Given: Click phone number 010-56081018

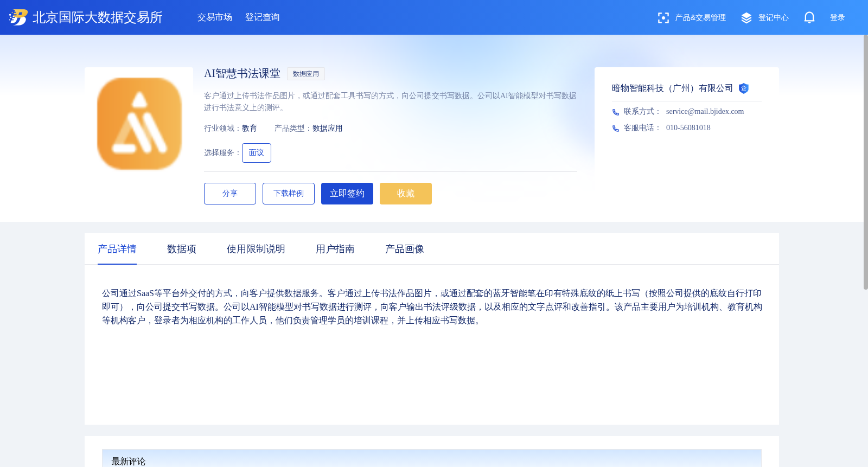Looking at the screenshot, I should coord(688,128).
